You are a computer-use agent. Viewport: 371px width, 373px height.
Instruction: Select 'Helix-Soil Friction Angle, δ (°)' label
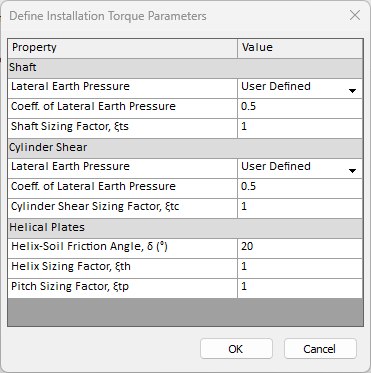[89, 246]
